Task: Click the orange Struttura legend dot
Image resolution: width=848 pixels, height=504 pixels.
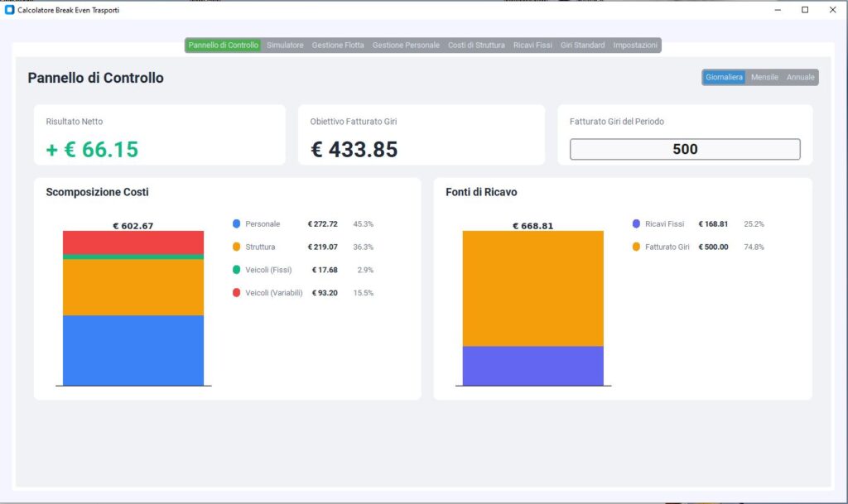Action: (x=237, y=247)
